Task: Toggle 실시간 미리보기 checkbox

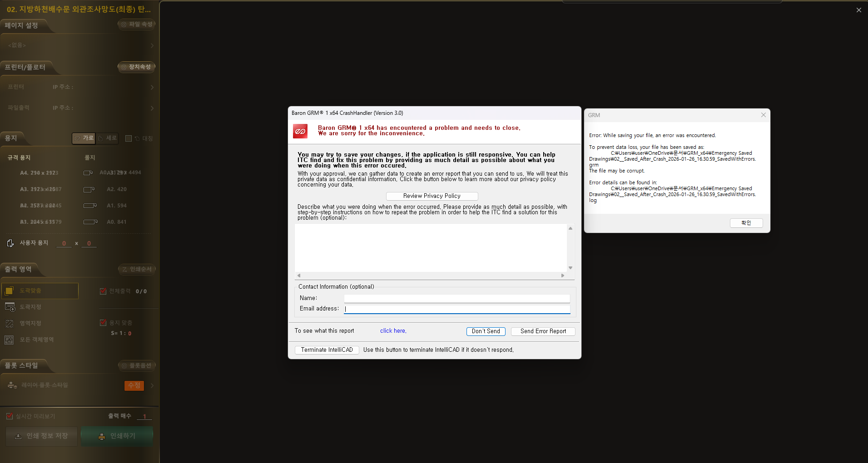Action: (10, 416)
